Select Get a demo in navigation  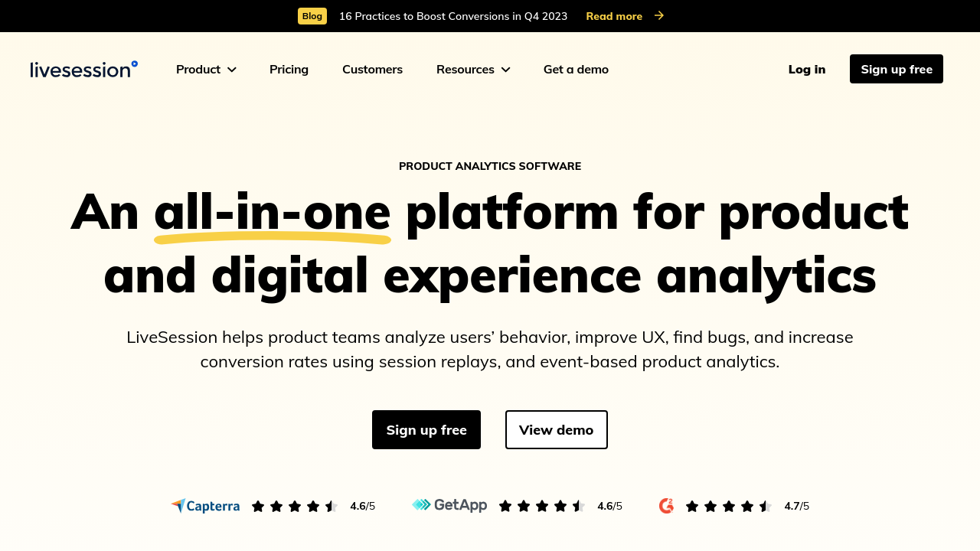(x=576, y=69)
